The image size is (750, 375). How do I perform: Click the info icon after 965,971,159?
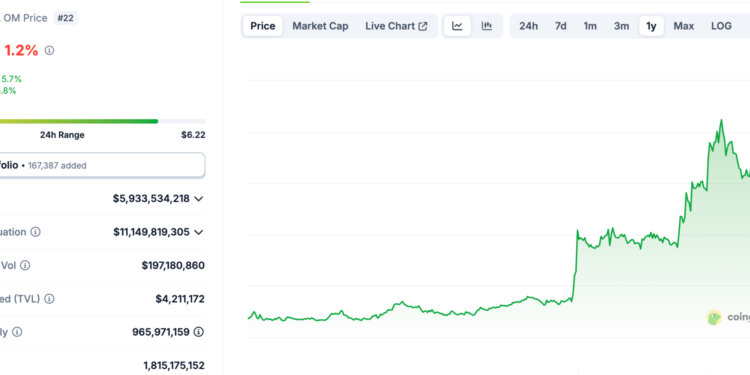click(199, 331)
